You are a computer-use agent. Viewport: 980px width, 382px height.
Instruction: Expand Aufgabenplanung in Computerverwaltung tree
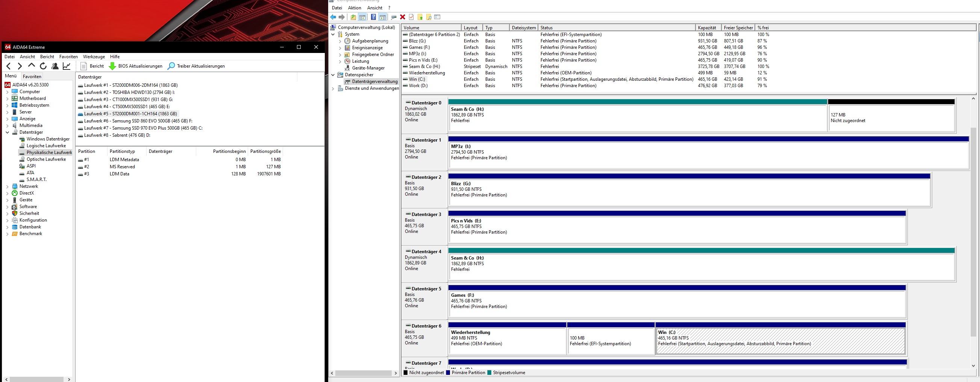(x=340, y=41)
